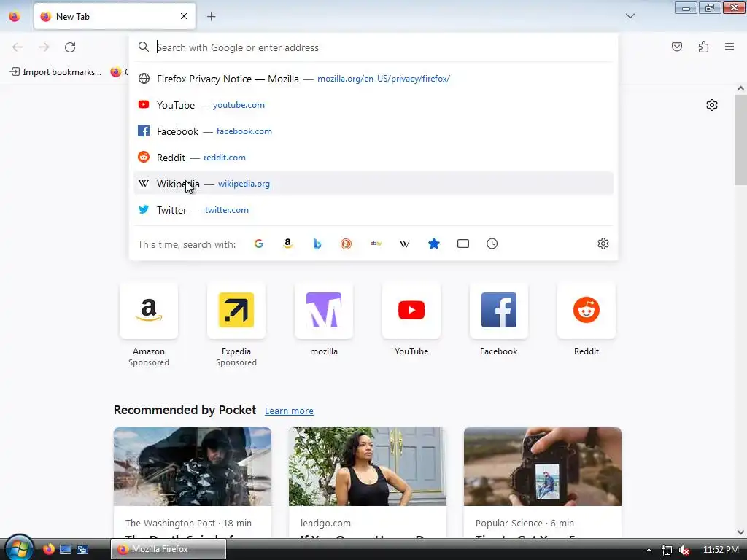Screen dimensions: 747x560
Task: Open the lendgo.com Pocket story image
Action: click(x=368, y=467)
